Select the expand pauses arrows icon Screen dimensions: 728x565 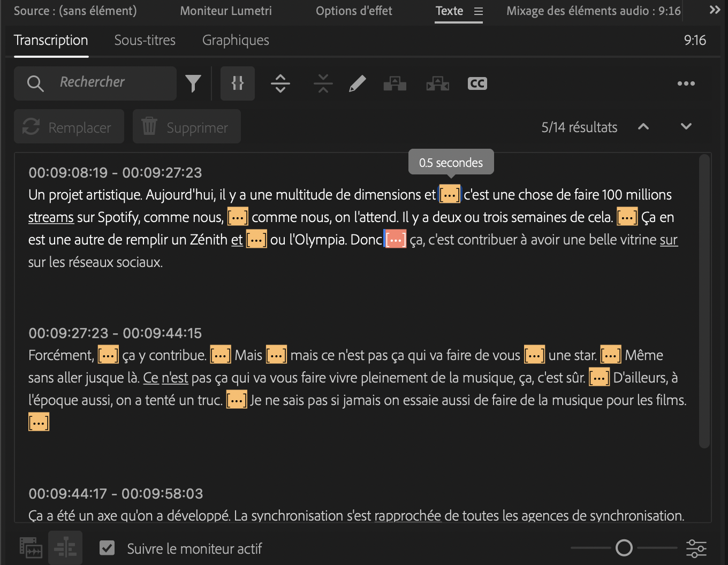coord(280,83)
